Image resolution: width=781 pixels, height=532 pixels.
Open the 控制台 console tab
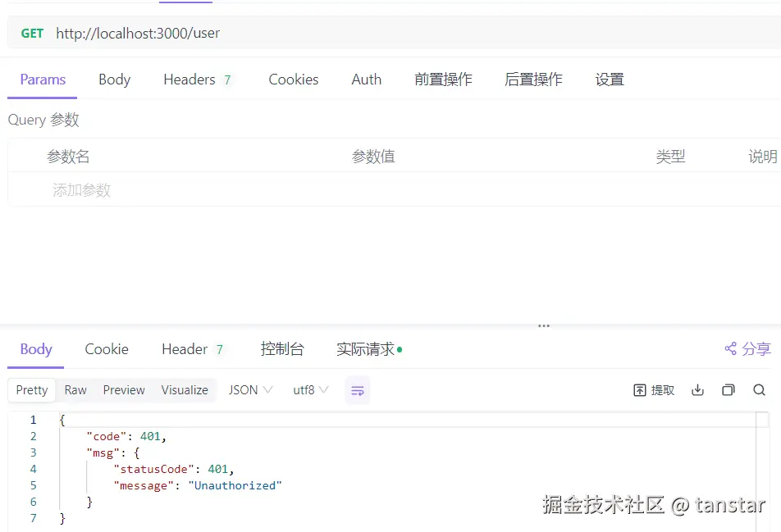click(x=282, y=349)
